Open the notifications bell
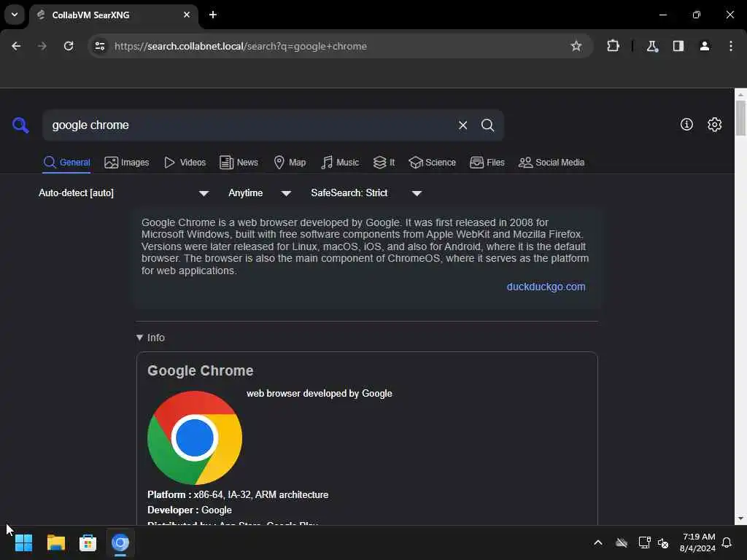747x560 pixels. pyautogui.click(x=727, y=542)
